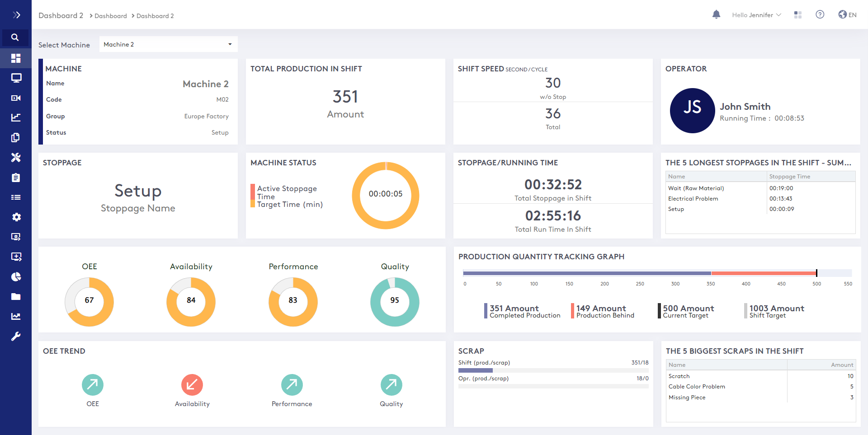The width and height of the screenshot is (868, 435).
Task: Click the Availability trend arrow indicator
Action: [192, 385]
